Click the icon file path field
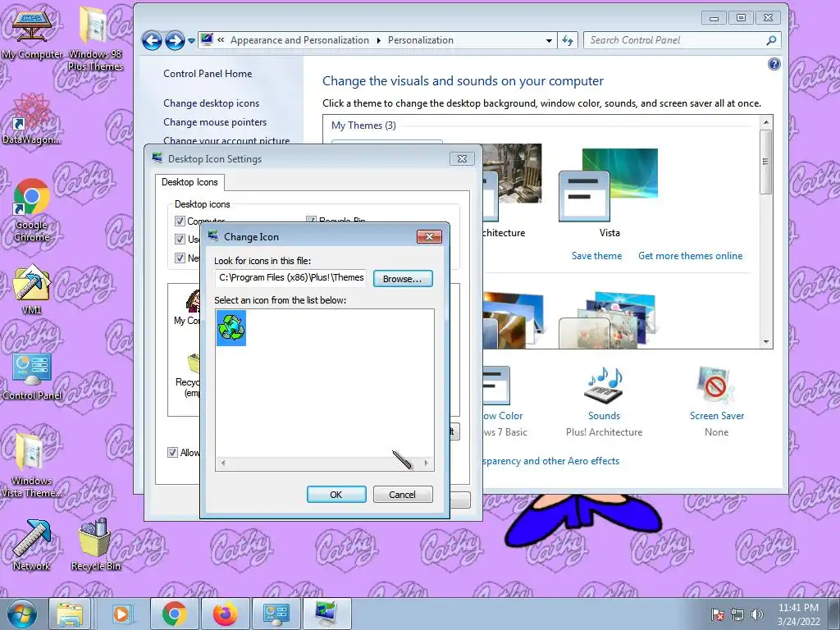Image resolution: width=840 pixels, height=630 pixels. pyautogui.click(x=291, y=277)
